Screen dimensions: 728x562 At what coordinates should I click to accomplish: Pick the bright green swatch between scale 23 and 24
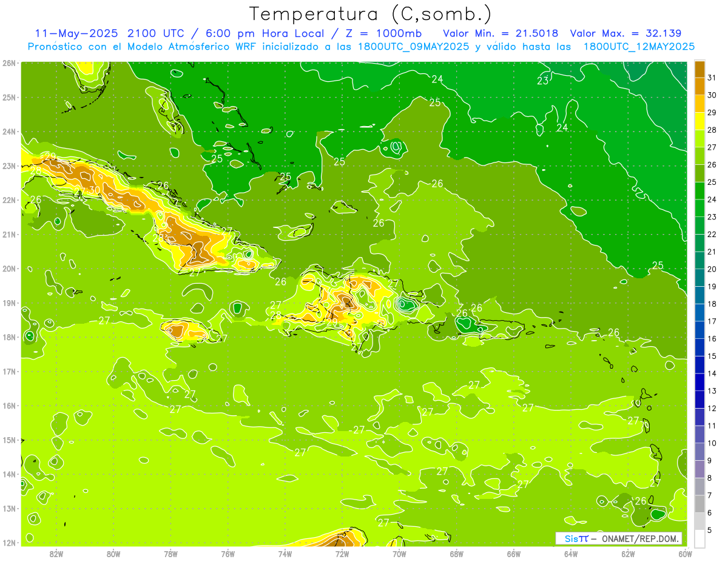coord(699,207)
